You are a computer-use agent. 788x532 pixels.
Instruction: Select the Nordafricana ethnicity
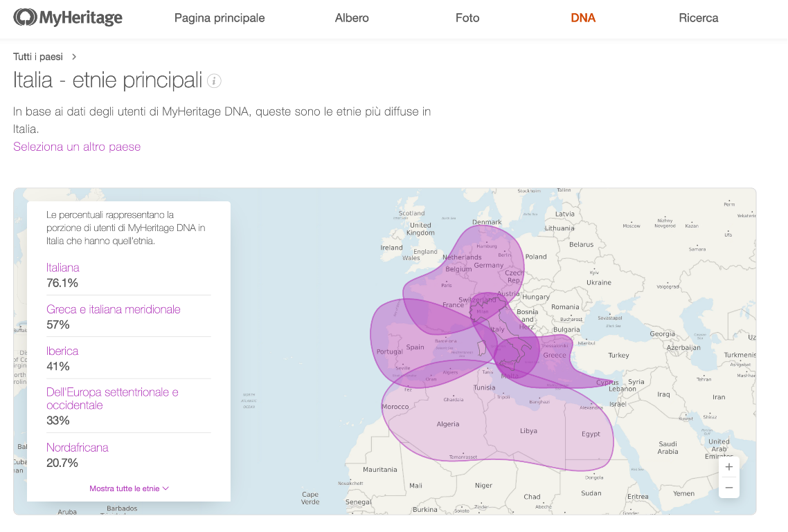[x=78, y=447]
